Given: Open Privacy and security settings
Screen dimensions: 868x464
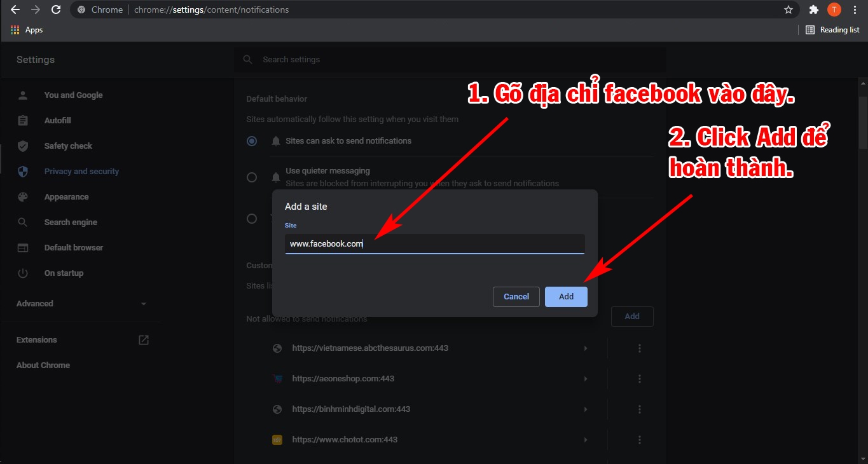Looking at the screenshot, I should click(81, 171).
